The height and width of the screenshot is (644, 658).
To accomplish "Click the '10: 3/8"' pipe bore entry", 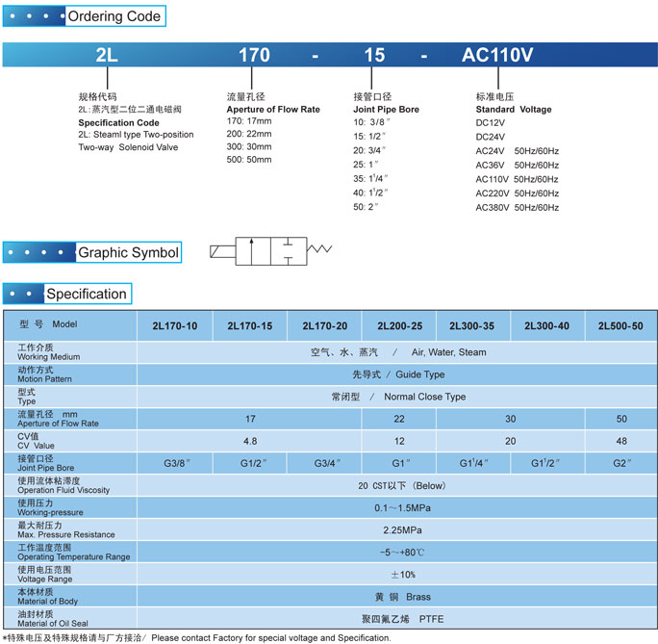I will (x=371, y=122).
